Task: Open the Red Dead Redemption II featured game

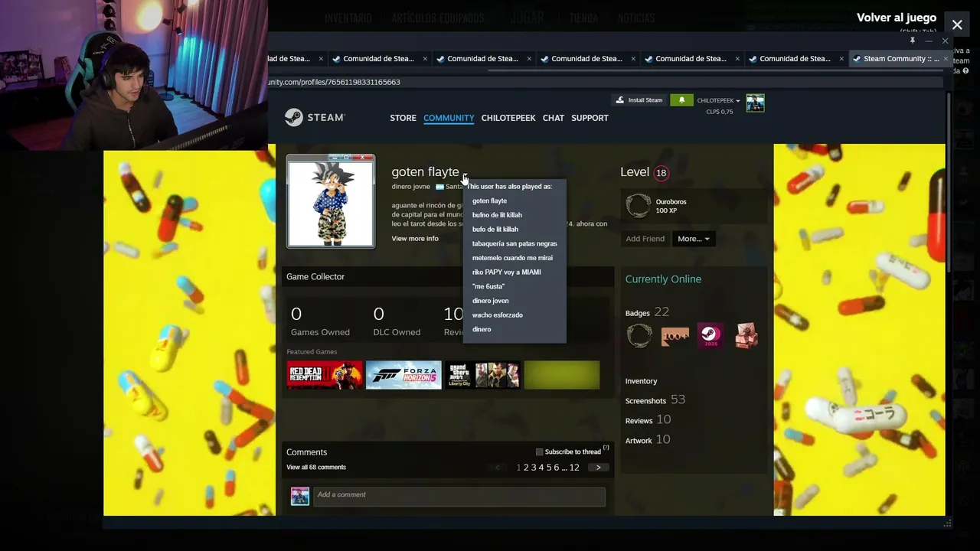Action: (325, 375)
